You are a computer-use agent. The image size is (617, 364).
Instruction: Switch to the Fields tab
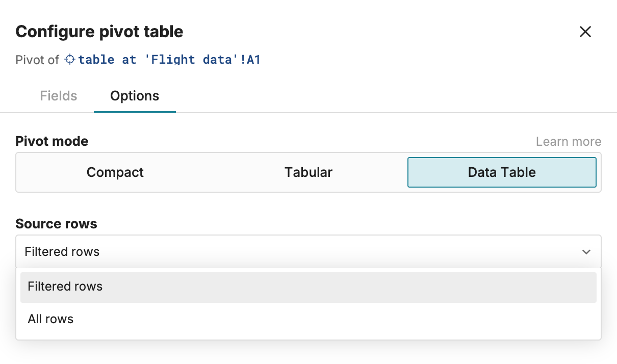(59, 96)
